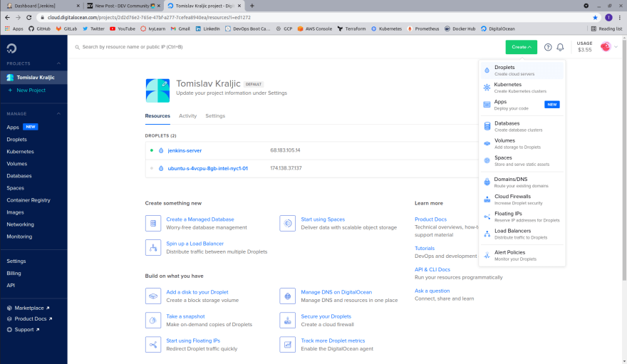Go to Droplets in sidebar

(17, 140)
